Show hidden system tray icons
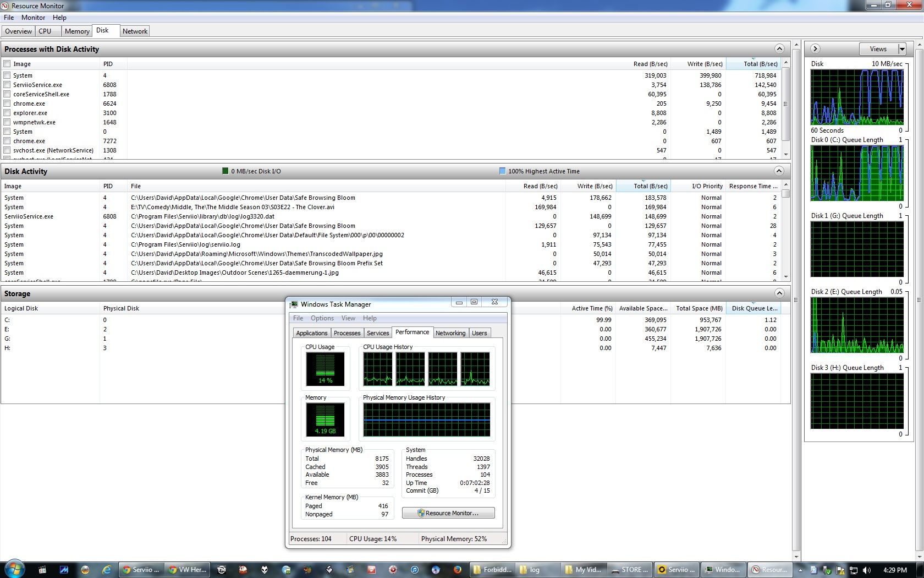The width and height of the screenshot is (924, 578). (x=800, y=570)
